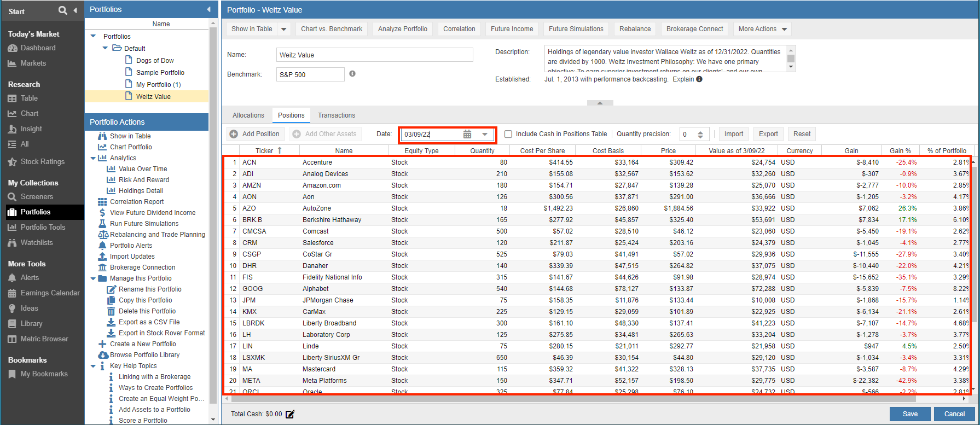
Task: Click the Save button
Action: (910, 414)
